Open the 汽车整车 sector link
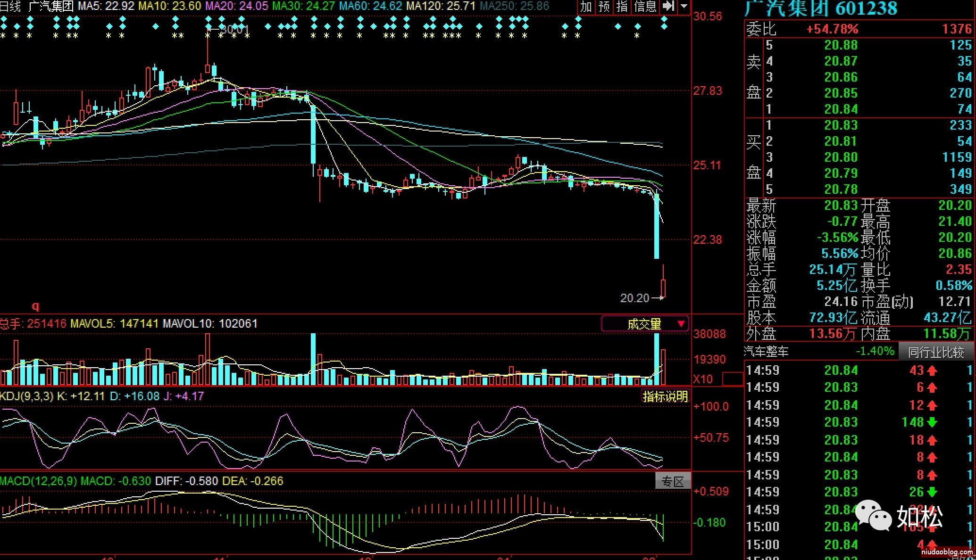The image size is (976, 560). pyautogui.click(x=766, y=351)
